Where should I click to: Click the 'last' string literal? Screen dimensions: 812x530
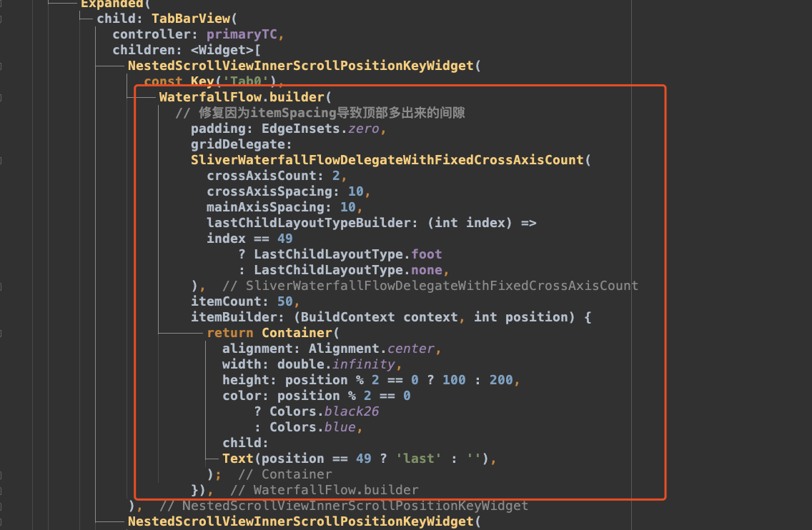pyautogui.click(x=418, y=459)
